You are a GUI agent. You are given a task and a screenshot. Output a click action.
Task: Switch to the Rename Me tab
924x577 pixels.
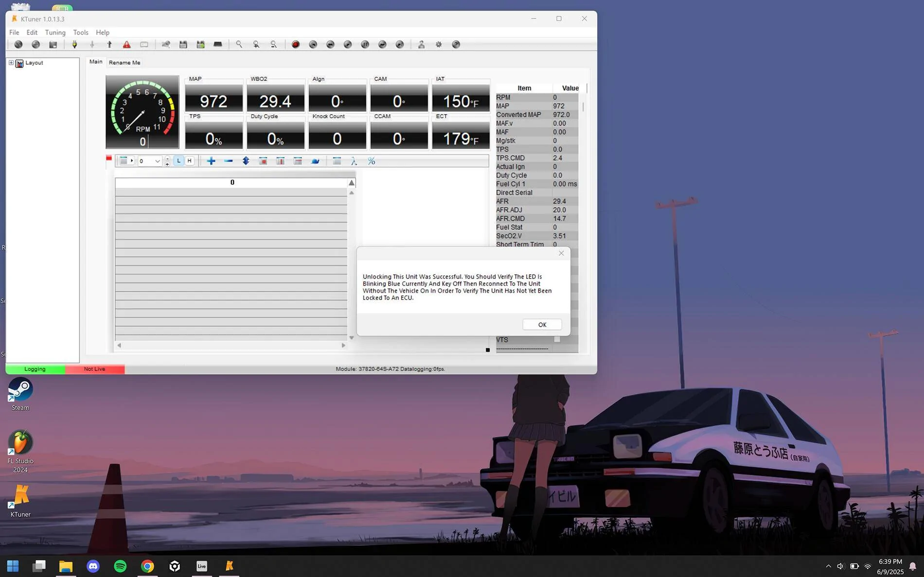tap(124, 63)
